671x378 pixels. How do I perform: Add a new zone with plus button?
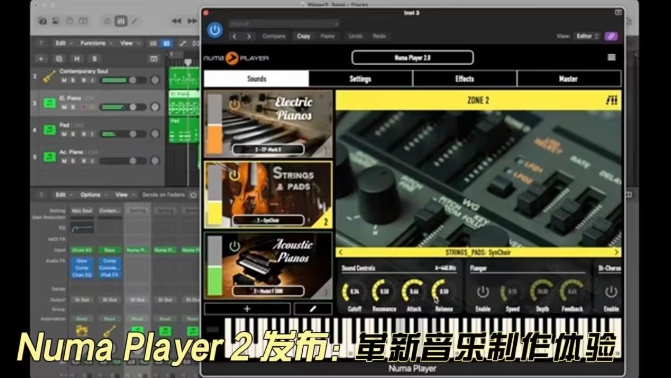(247, 309)
